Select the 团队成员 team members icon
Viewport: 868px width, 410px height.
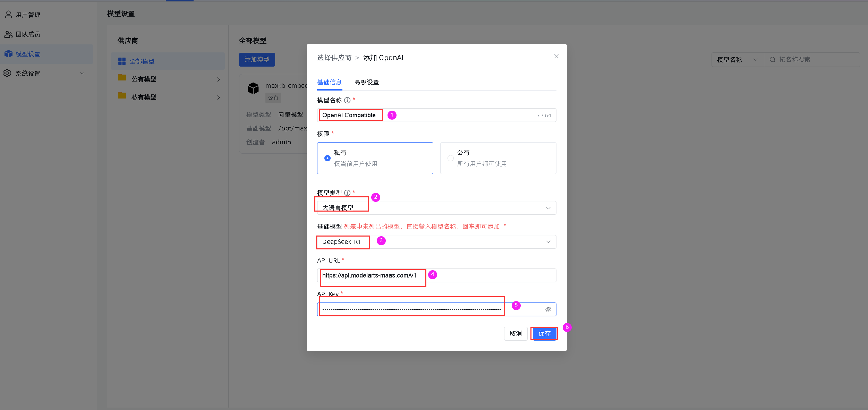[8, 34]
